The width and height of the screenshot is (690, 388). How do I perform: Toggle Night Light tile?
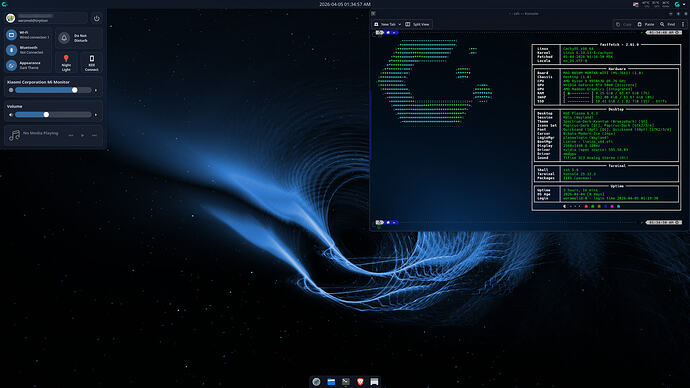pos(66,62)
